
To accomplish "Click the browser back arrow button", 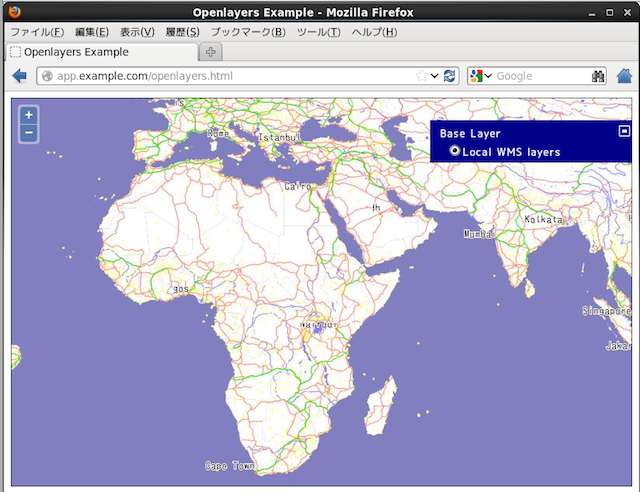I will tap(19, 76).
